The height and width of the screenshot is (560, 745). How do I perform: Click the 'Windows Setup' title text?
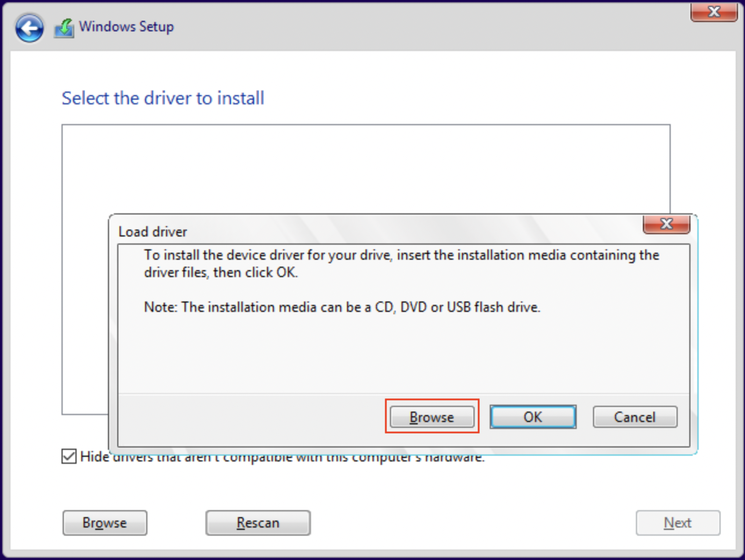(x=126, y=27)
